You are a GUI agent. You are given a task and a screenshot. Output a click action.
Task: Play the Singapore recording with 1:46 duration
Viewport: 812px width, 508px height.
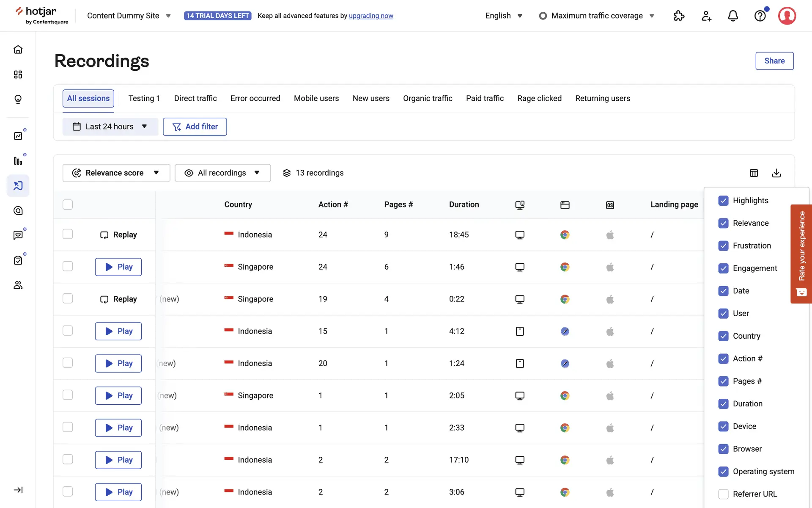(x=118, y=267)
